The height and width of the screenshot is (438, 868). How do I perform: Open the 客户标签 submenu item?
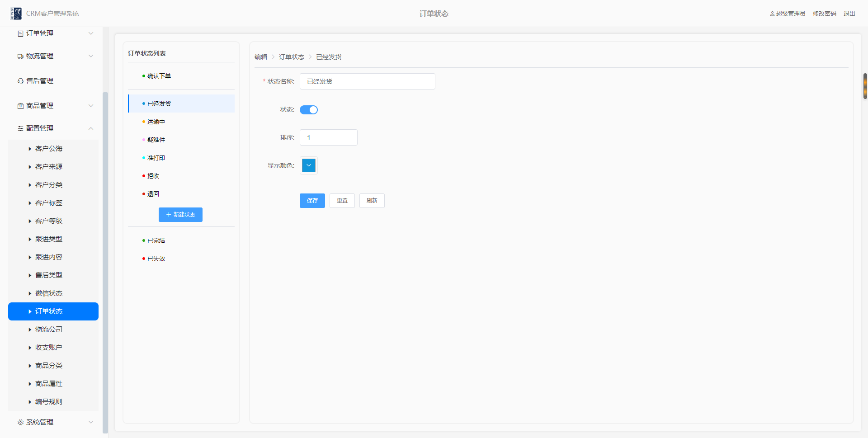pos(53,203)
